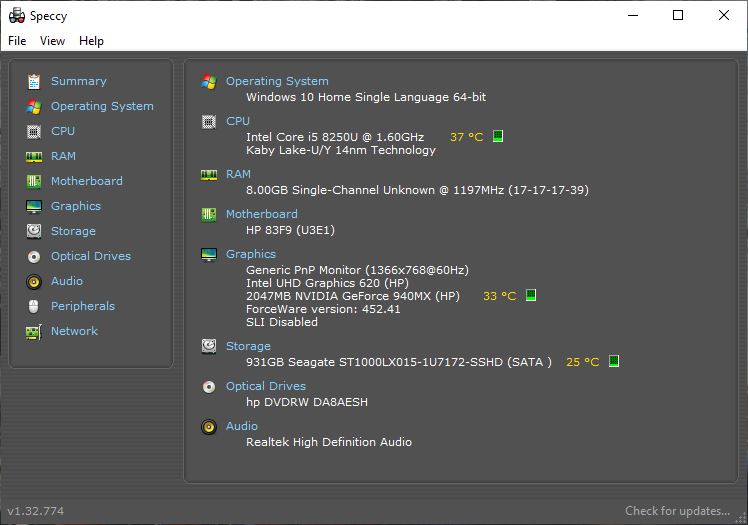Click Optical Drives heading link in summary
Screen dimensions: 748x525
[266, 386]
